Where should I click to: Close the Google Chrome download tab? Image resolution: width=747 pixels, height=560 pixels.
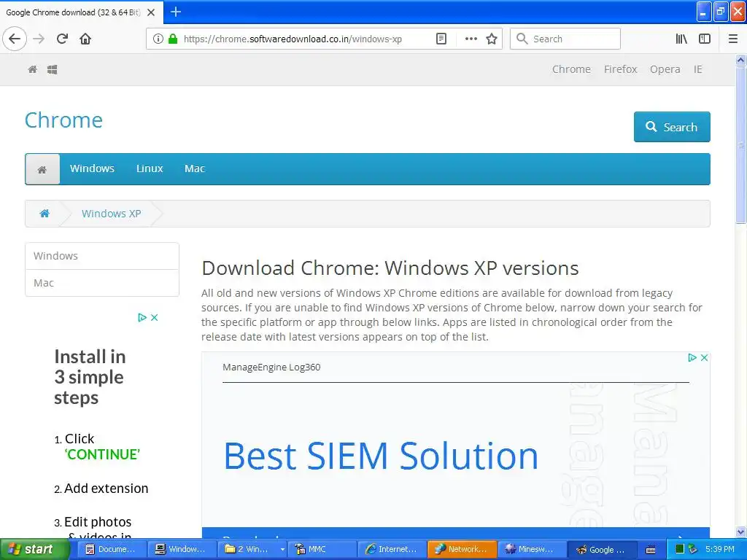[x=151, y=12]
